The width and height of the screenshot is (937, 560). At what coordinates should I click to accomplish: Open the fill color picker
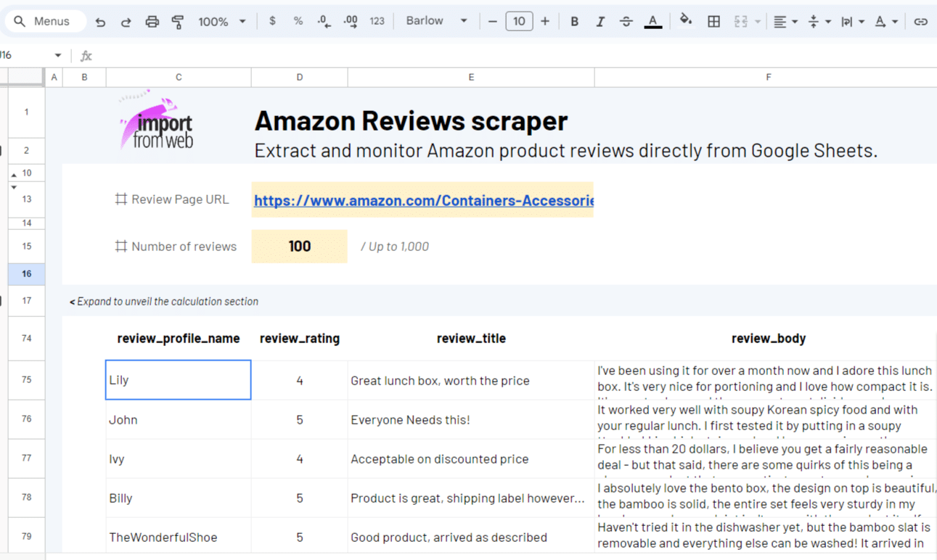tap(685, 21)
